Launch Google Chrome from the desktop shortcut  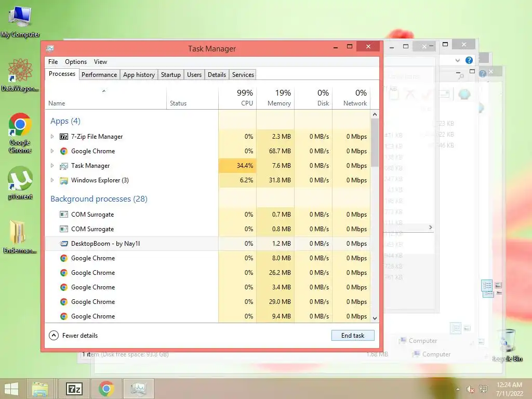[x=20, y=132]
